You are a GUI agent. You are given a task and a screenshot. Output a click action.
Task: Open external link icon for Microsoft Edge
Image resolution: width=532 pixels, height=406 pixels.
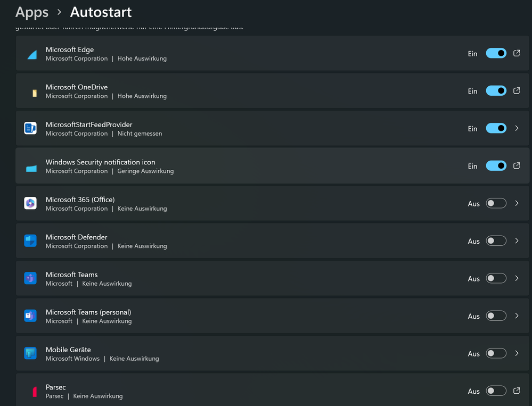tap(517, 53)
